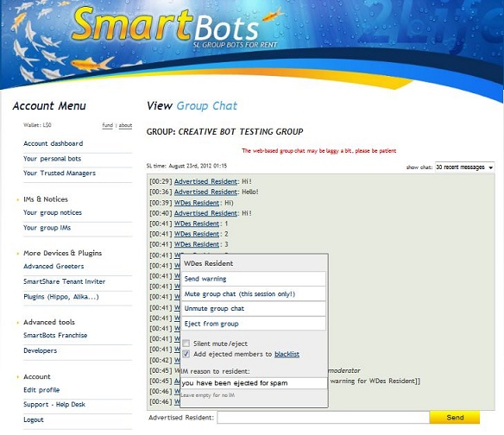504x435 pixels.
Task: Click the SmartBots logo in header
Action: pos(175,28)
